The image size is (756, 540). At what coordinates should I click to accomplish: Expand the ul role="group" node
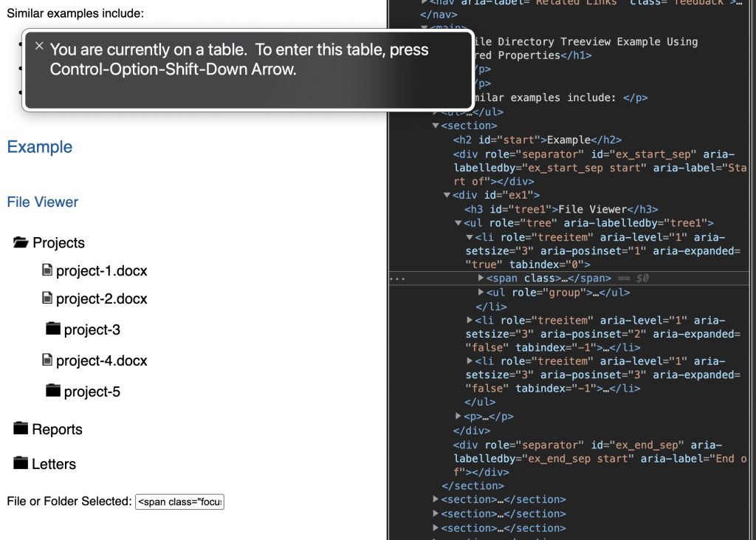[x=481, y=292]
